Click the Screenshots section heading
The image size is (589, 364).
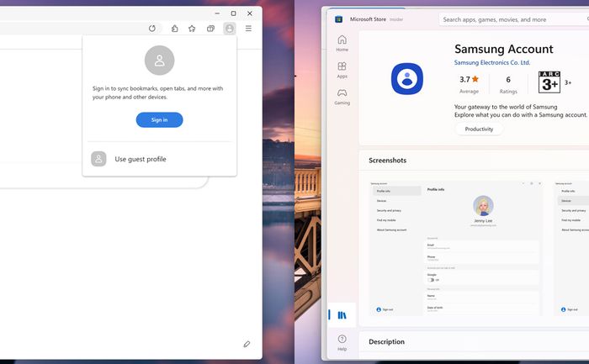(388, 161)
